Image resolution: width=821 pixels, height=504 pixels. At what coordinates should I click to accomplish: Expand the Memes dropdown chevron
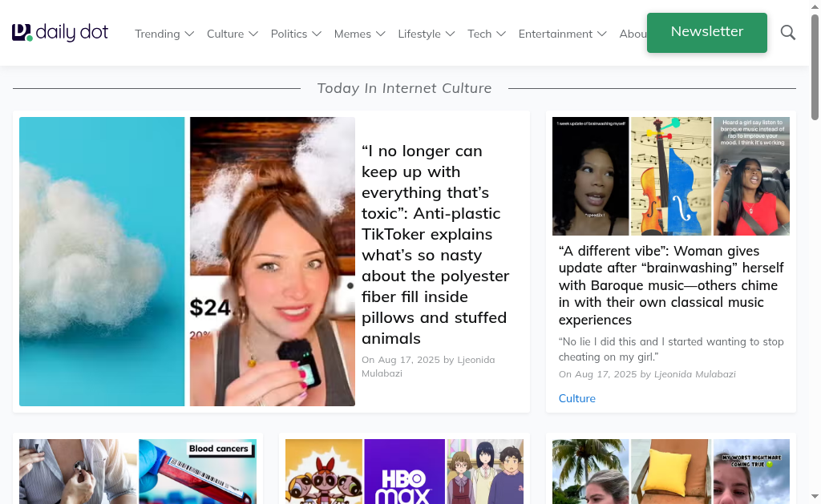[x=381, y=34]
